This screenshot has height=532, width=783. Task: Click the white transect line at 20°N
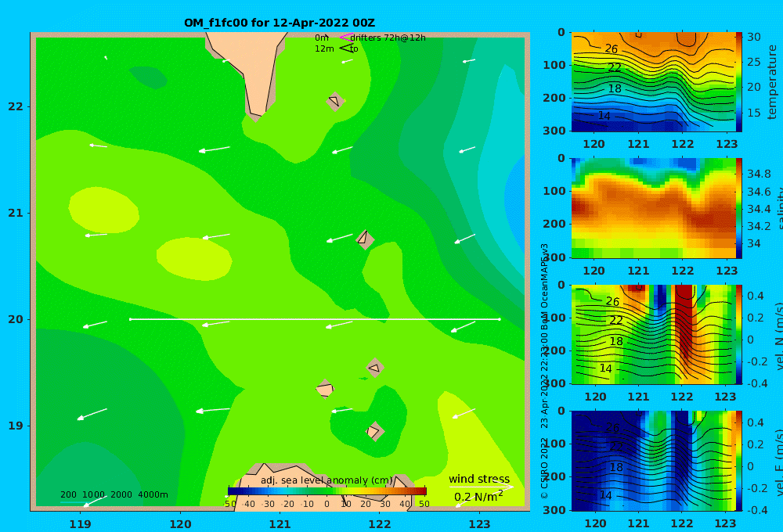[x=315, y=319]
